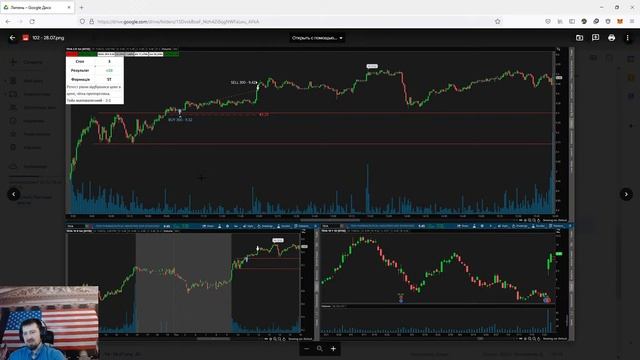Zoom out using the minus button
The image size is (640, 360).
point(307,349)
